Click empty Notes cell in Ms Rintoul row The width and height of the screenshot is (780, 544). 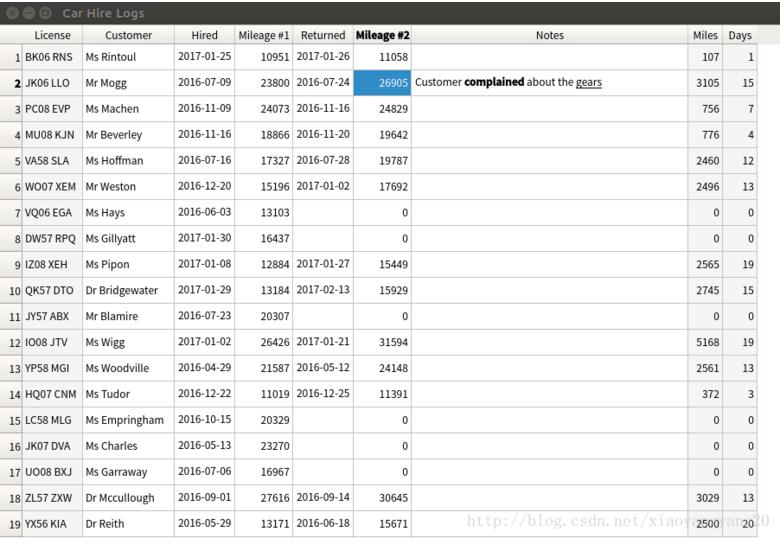(550, 57)
